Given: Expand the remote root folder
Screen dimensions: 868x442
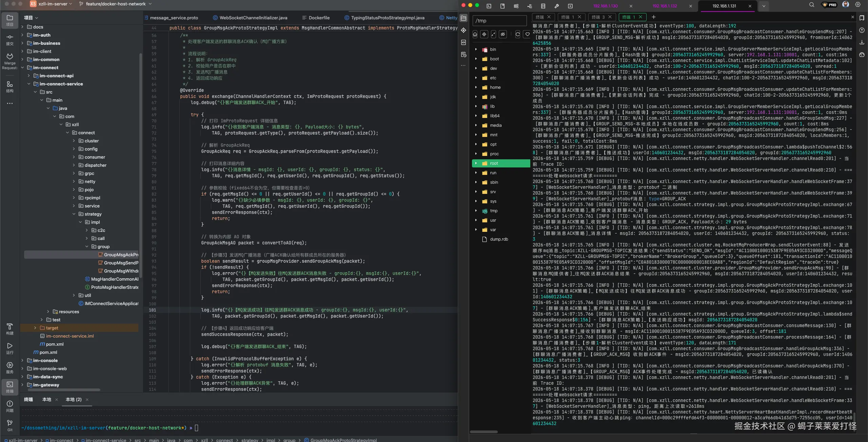Looking at the screenshot, I should click(476, 163).
